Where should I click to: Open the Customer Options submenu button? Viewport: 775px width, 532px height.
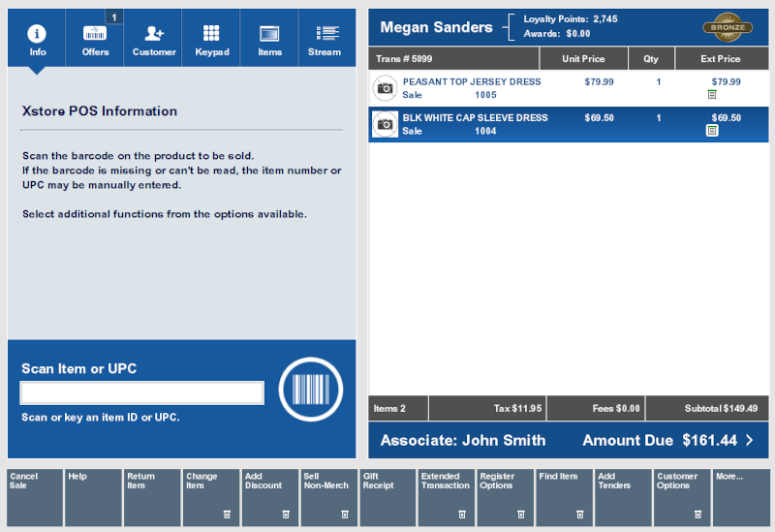pos(682,498)
